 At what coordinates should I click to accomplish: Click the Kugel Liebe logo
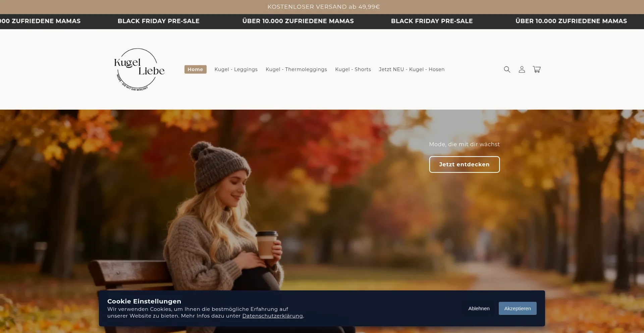139,69
